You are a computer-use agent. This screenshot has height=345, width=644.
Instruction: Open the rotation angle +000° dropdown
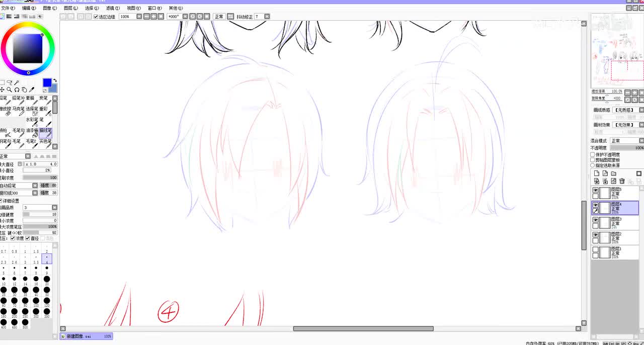[x=185, y=17]
